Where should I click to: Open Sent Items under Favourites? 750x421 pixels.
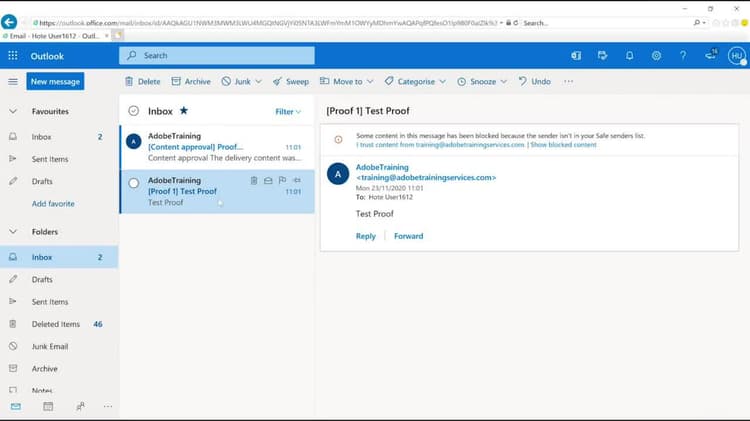pos(59,159)
